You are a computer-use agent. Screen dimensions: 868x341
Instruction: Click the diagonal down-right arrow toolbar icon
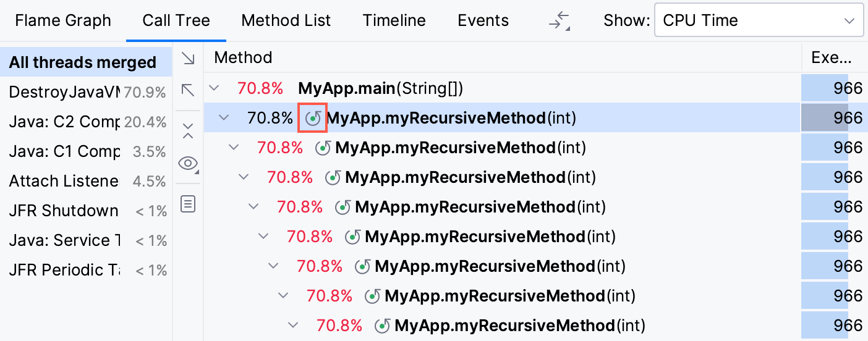pos(188,59)
